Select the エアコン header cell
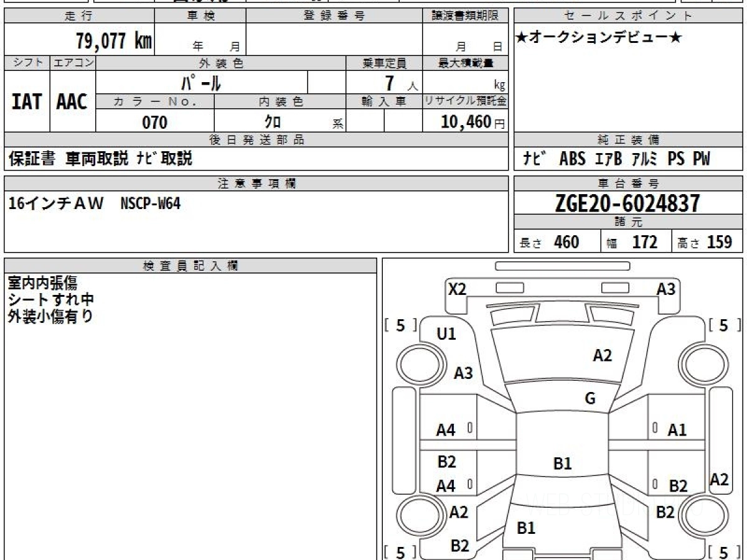747x560 pixels. pos(73,63)
